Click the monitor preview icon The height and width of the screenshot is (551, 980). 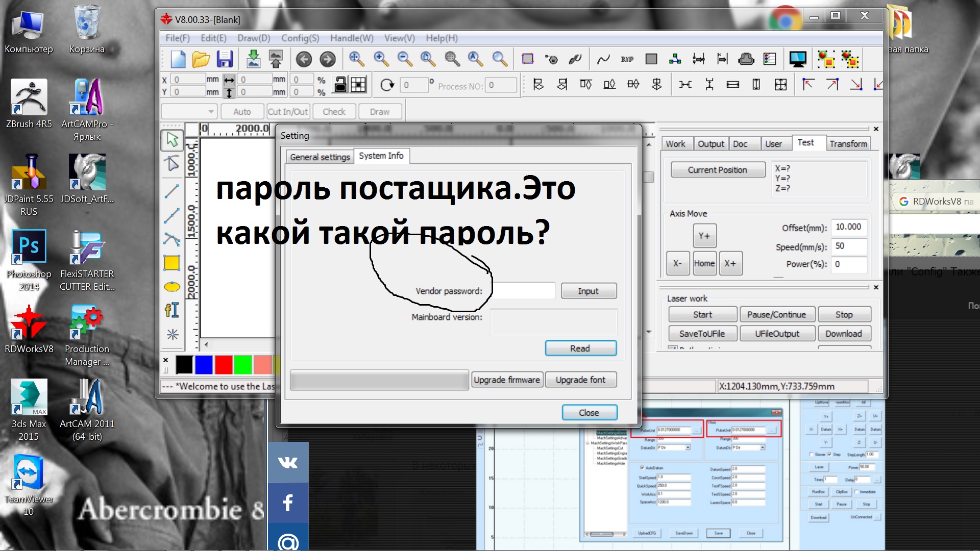(797, 59)
